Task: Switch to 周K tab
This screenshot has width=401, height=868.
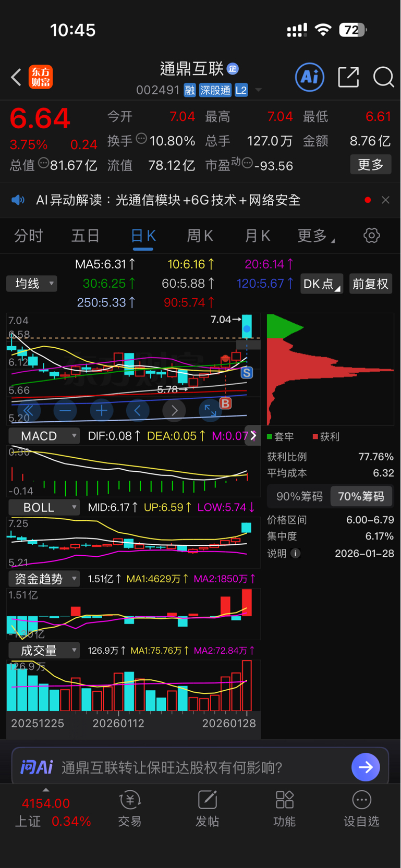Action: tap(200, 236)
